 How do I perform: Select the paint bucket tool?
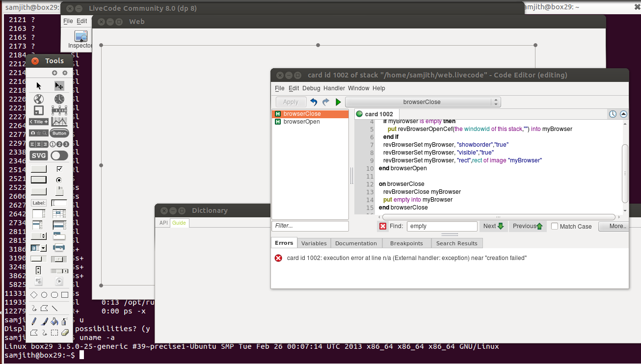(54, 322)
